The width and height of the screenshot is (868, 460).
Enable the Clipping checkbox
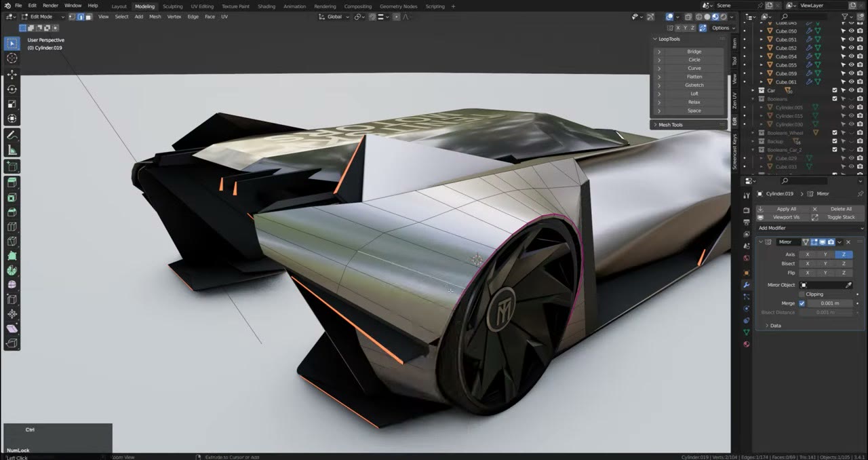click(x=802, y=294)
